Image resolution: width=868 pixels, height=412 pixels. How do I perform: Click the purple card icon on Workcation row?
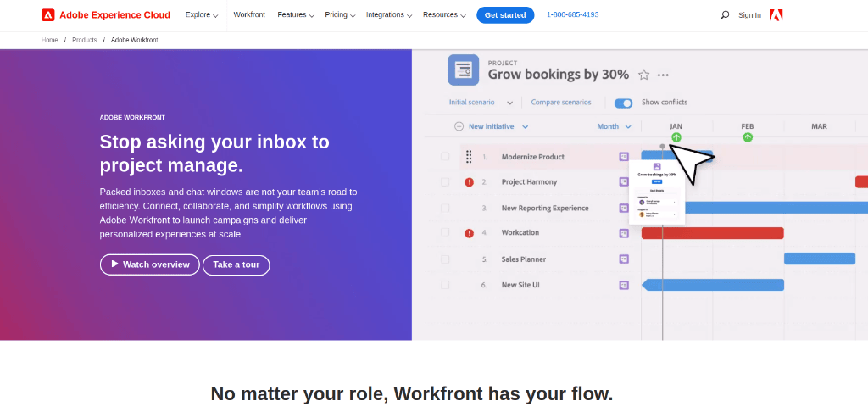tap(624, 233)
